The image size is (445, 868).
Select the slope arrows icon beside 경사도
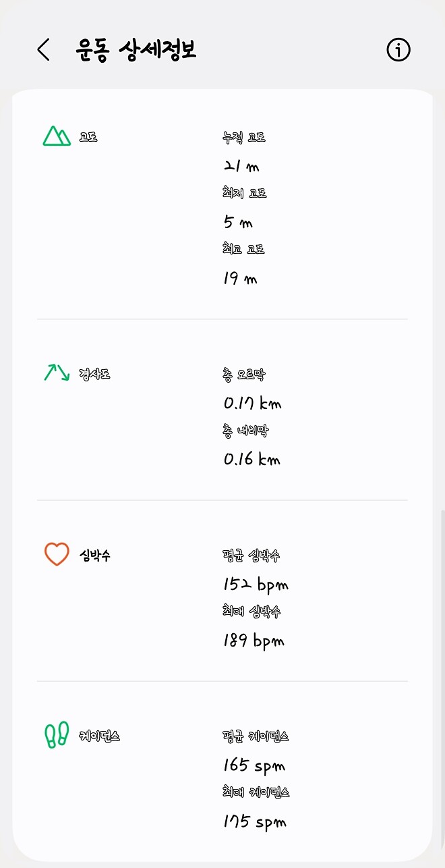(57, 371)
